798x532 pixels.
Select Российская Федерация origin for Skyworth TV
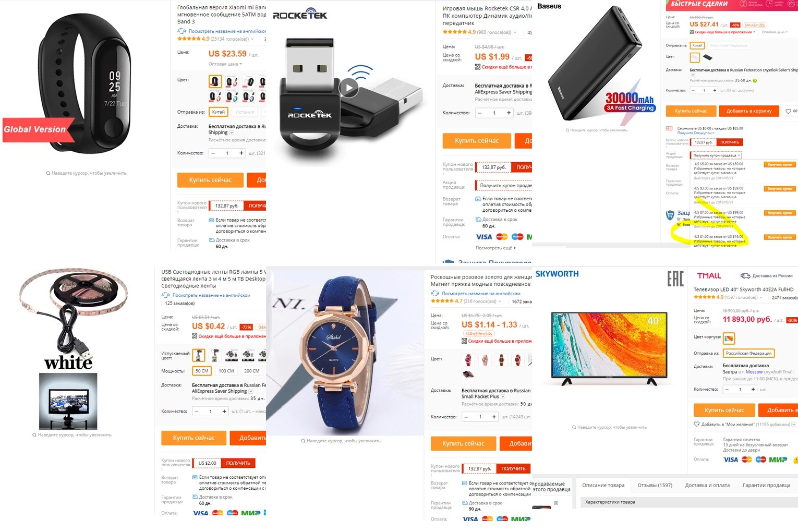pos(748,353)
